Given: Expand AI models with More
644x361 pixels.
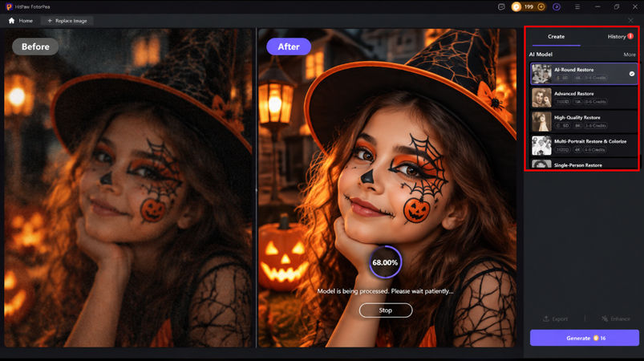Looking at the screenshot, I should click(630, 55).
